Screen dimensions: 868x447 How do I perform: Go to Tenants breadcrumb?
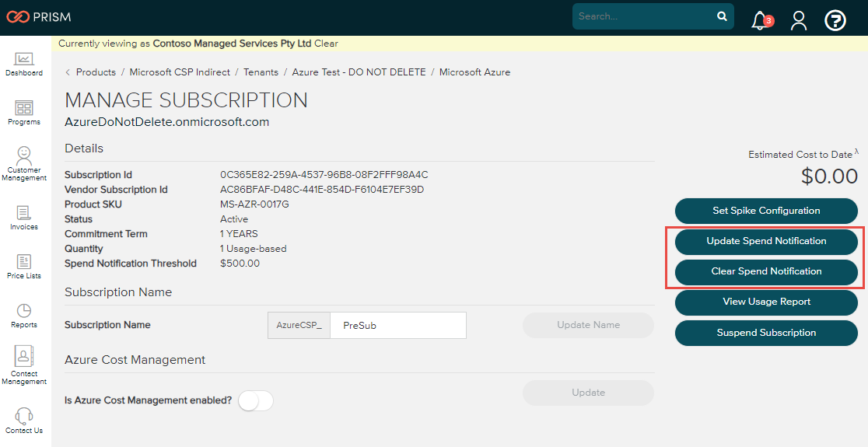click(261, 72)
